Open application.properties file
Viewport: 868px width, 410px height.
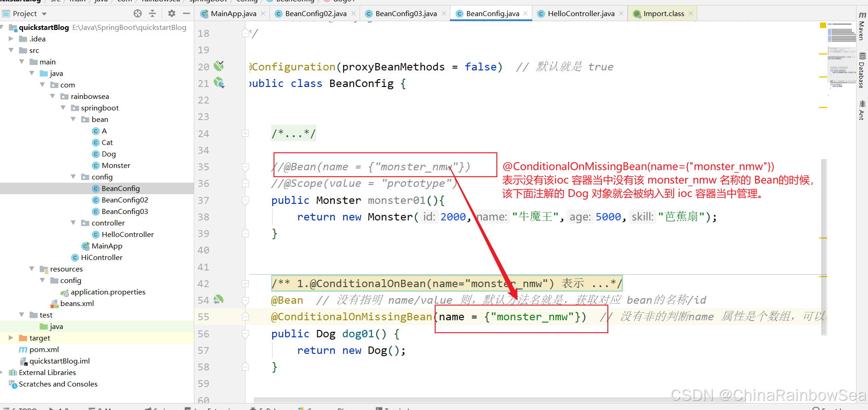coord(103,292)
